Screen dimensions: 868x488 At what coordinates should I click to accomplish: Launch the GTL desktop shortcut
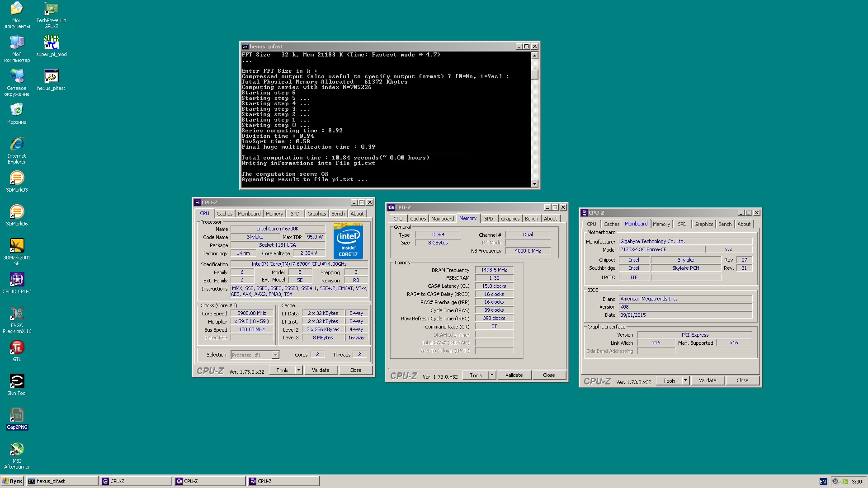[x=17, y=351]
